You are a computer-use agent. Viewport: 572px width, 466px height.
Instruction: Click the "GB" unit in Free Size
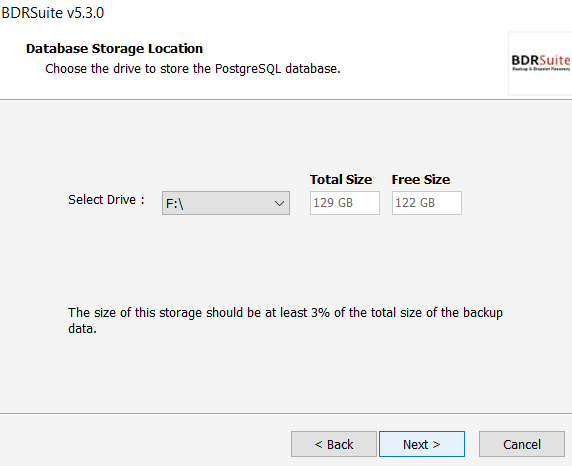click(x=426, y=203)
